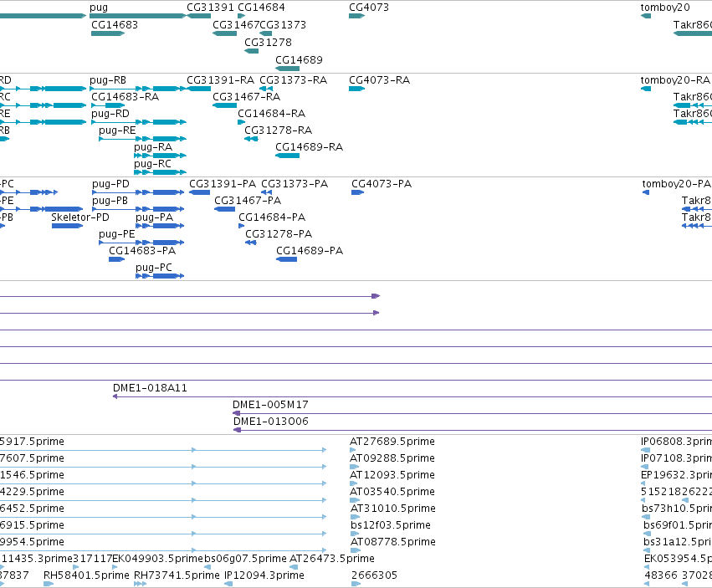712x588 pixels.
Task: Click EST AT27689.5prime label
Action: pyautogui.click(x=392, y=442)
